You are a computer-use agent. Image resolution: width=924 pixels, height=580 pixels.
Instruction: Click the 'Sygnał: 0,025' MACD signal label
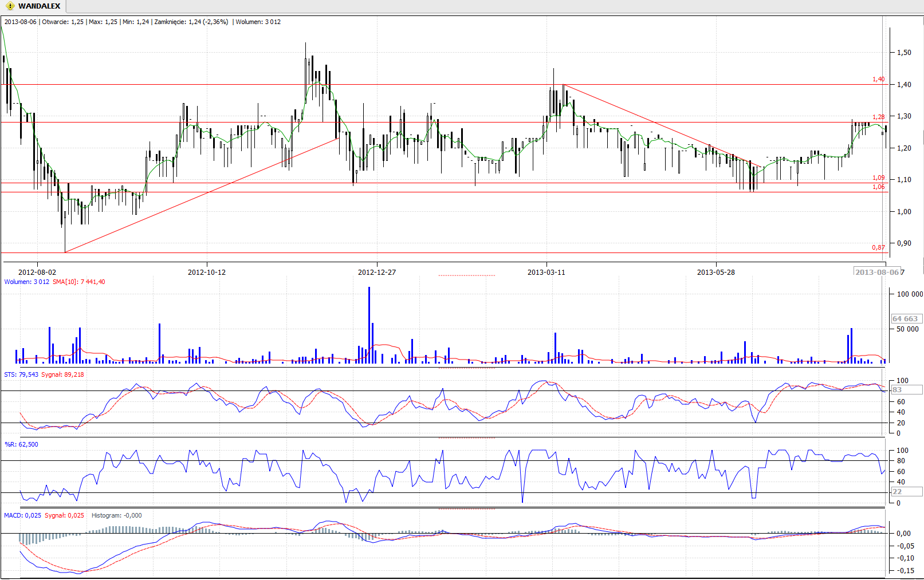(x=65, y=515)
